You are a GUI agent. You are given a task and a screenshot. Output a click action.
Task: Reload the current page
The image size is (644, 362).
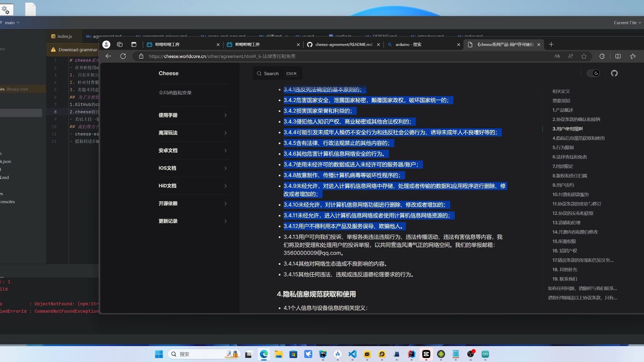point(123,56)
